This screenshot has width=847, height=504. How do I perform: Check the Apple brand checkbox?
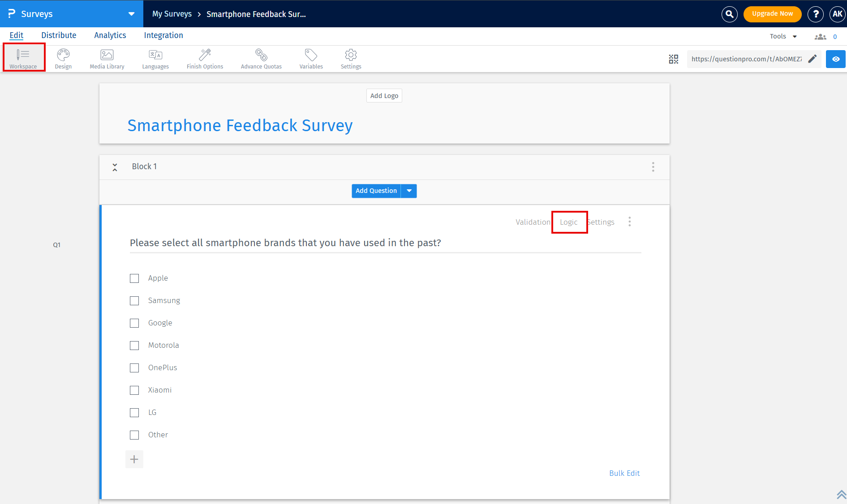(134, 278)
